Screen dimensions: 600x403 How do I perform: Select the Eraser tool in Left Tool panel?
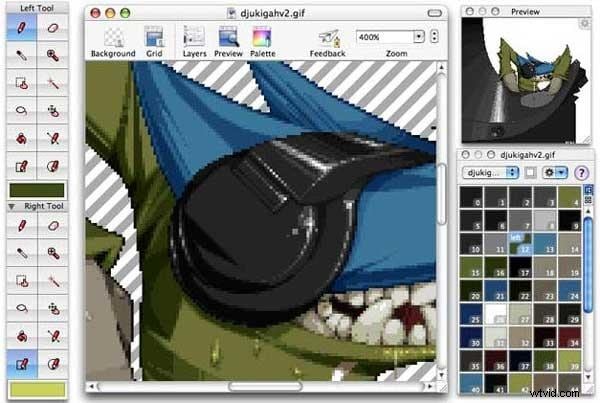53,28
